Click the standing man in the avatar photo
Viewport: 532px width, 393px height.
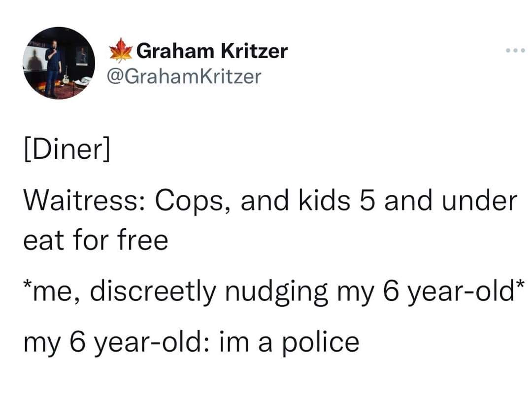(53, 68)
